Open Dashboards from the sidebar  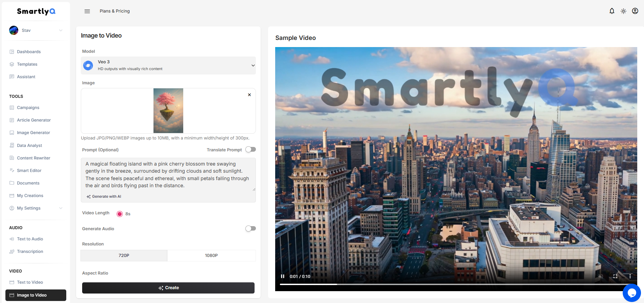click(29, 52)
